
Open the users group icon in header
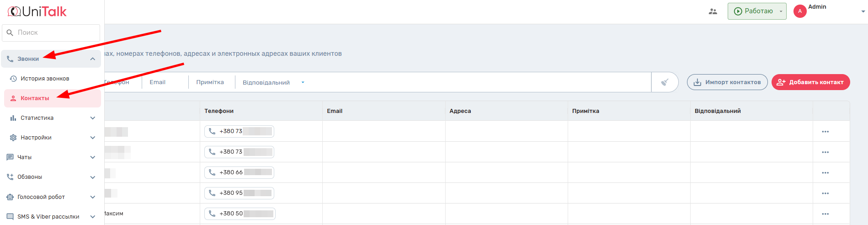click(713, 11)
